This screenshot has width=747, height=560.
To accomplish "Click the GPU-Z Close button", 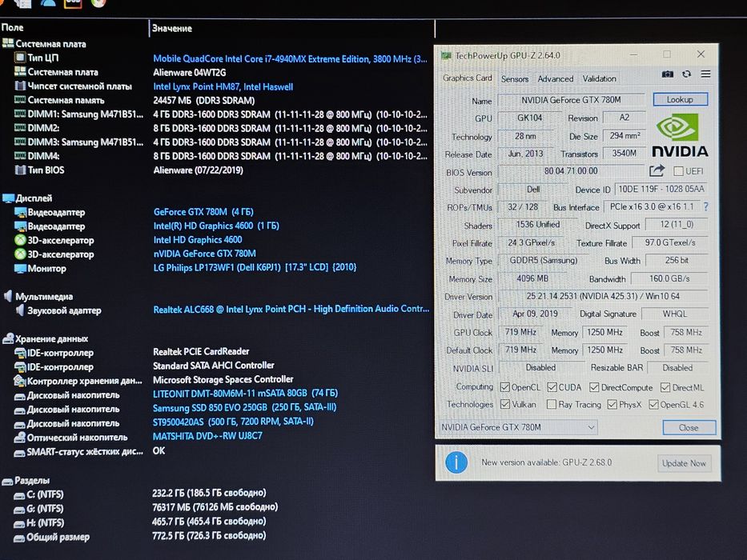I will (689, 428).
